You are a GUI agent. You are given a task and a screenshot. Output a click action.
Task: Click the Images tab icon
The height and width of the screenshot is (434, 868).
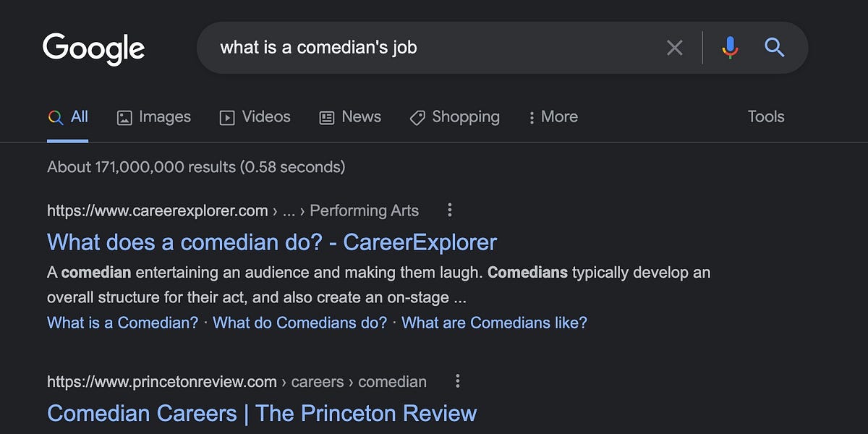(126, 116)
